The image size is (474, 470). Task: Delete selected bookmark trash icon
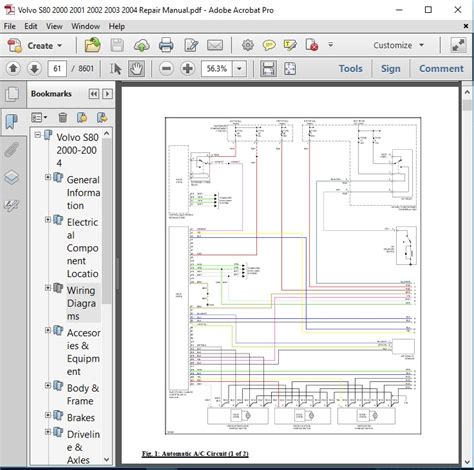pyautogui.click(x=62, y=117)
